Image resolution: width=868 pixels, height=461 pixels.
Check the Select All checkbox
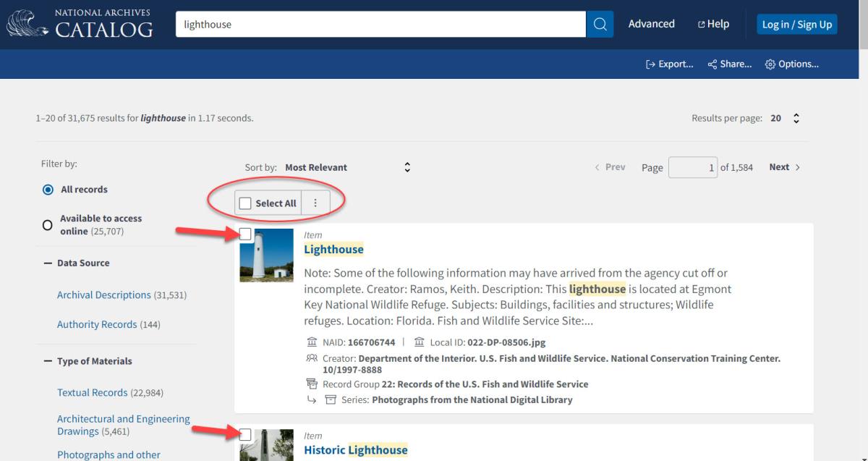[x=245, y=203]
